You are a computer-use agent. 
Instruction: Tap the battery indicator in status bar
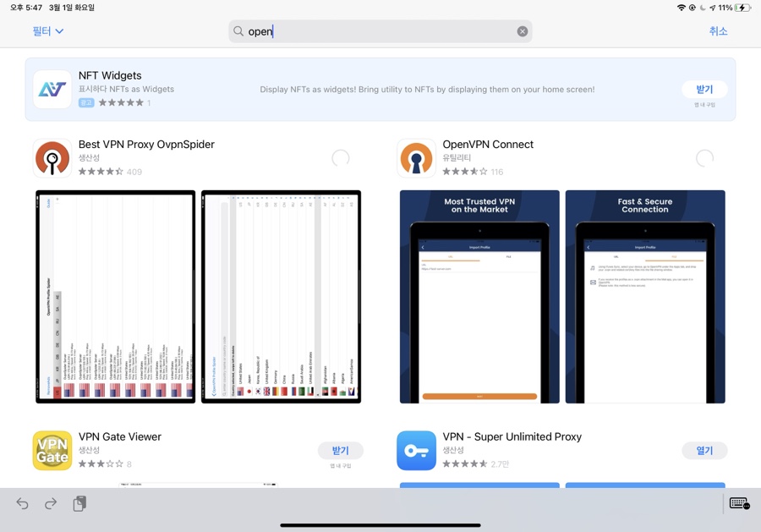coord(743,8)
